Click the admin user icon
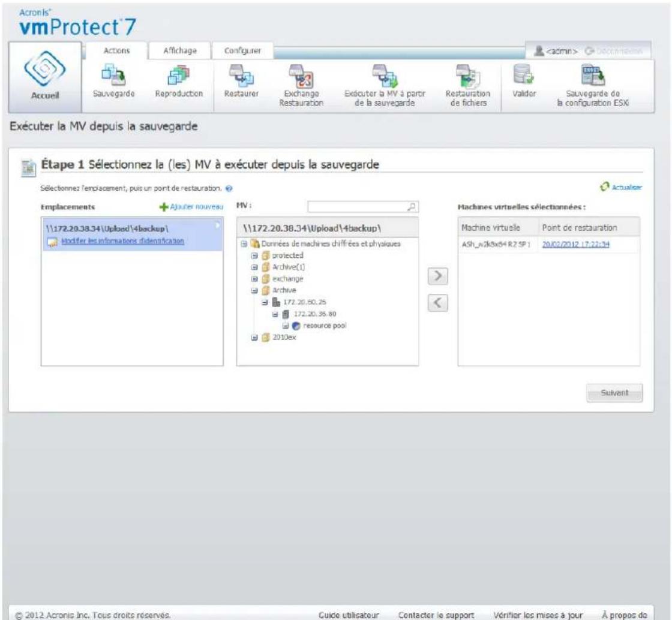672x620 pixels. [x=539, y=51]
